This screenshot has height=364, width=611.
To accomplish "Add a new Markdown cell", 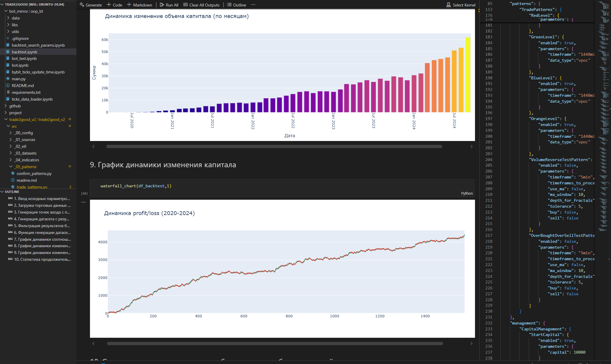I will (x=139, y=5).
